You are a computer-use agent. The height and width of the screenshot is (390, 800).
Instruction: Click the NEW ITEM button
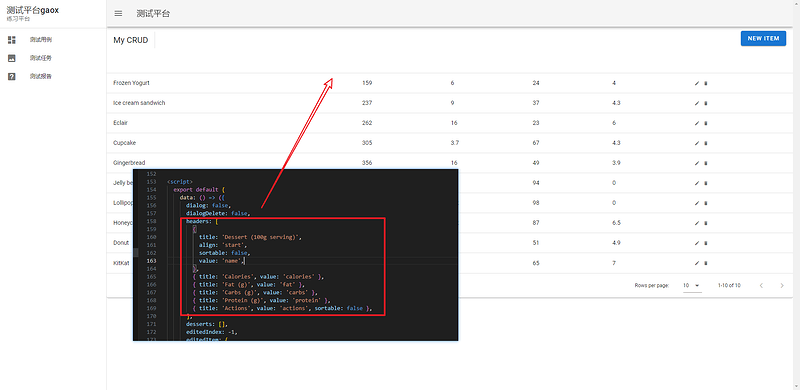(763, 38)
